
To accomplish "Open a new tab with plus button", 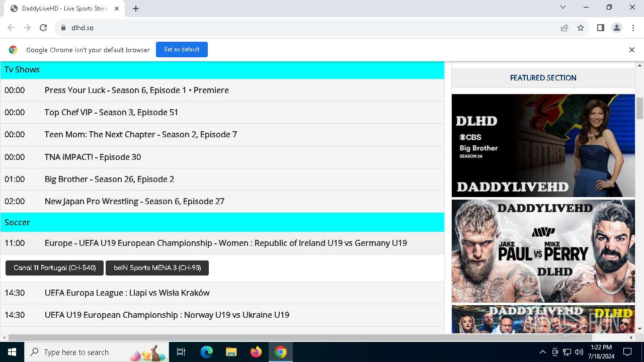I will 136,9.
